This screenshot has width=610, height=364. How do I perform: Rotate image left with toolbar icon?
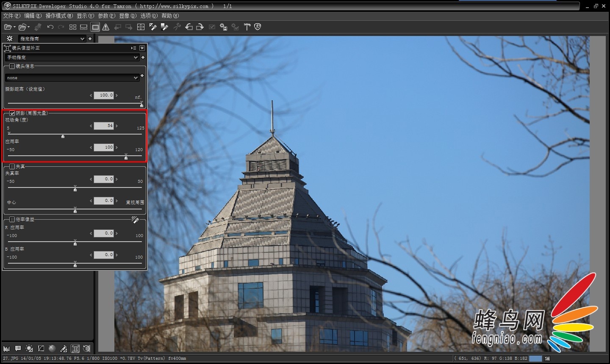click(x=189, y=27)
